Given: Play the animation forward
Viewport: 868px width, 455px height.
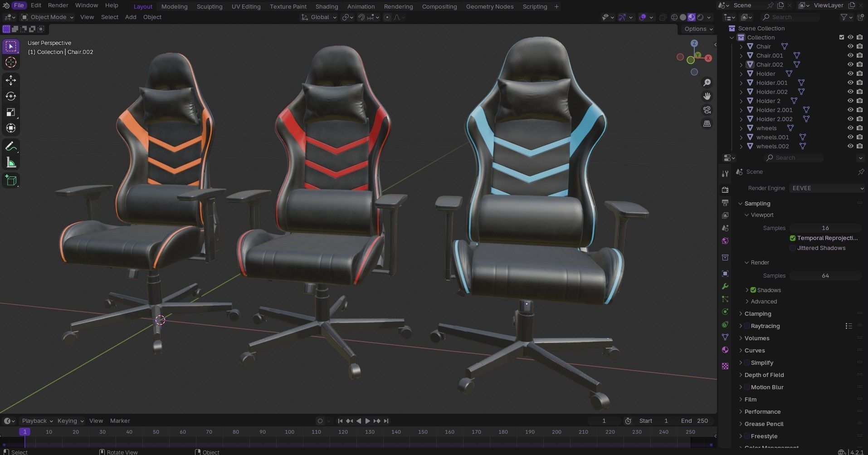Looking at the screenshot, I should point(368,421).
